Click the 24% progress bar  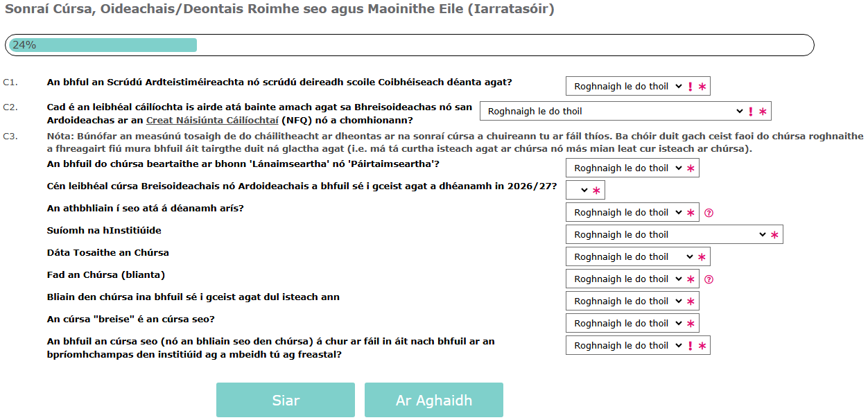[x=409, y=45]
